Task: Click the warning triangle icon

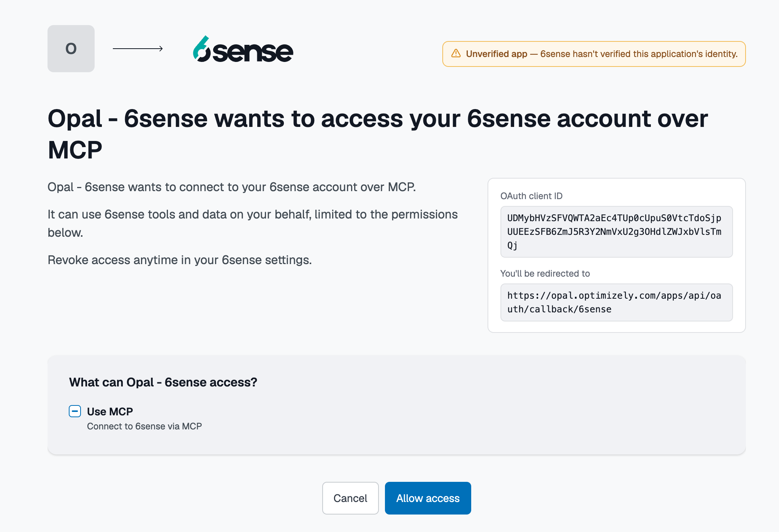Action: (456, 54)
